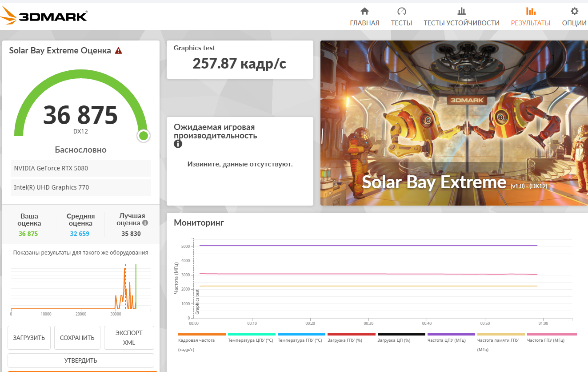This screenshot has width=588, height=372.
Task: Click the 30000 label on the histogram axis
Action: (116, 314)
